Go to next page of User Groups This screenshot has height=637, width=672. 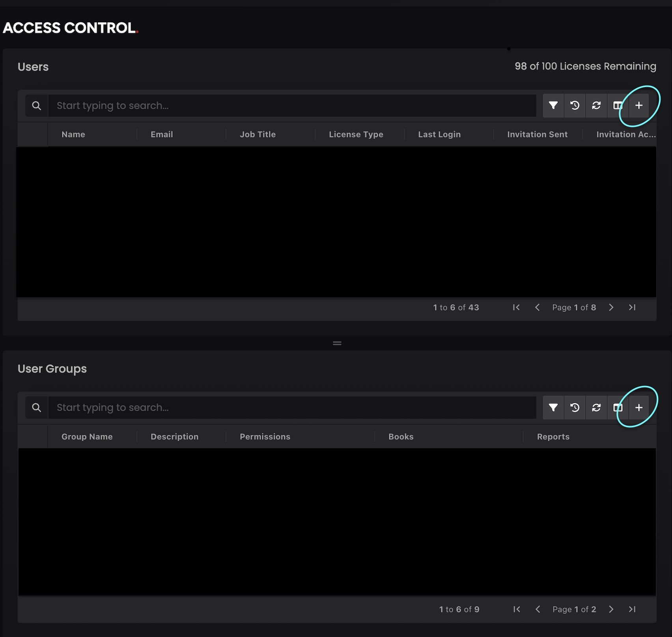[611, 609]
